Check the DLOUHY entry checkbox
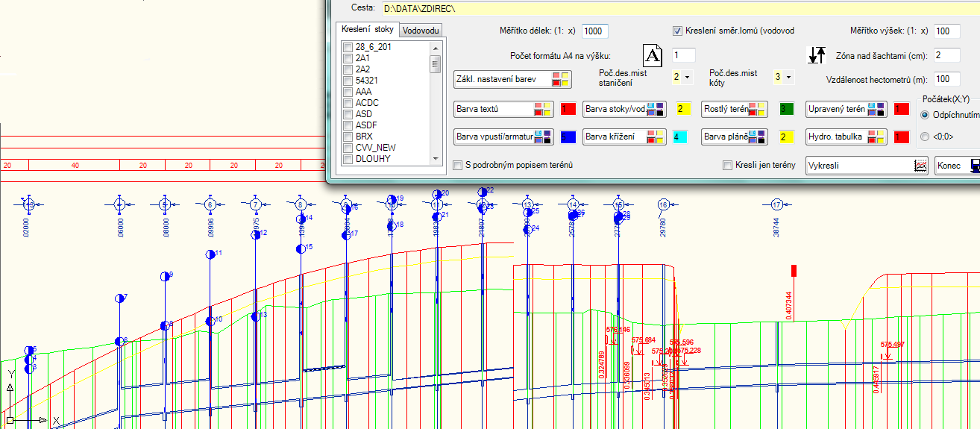Image resolution: width=980 pixels, height=429 pixels. (x=348, y=159)
